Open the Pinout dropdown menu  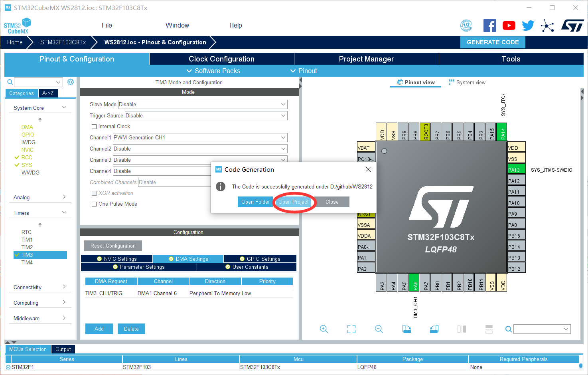point(304,71)
